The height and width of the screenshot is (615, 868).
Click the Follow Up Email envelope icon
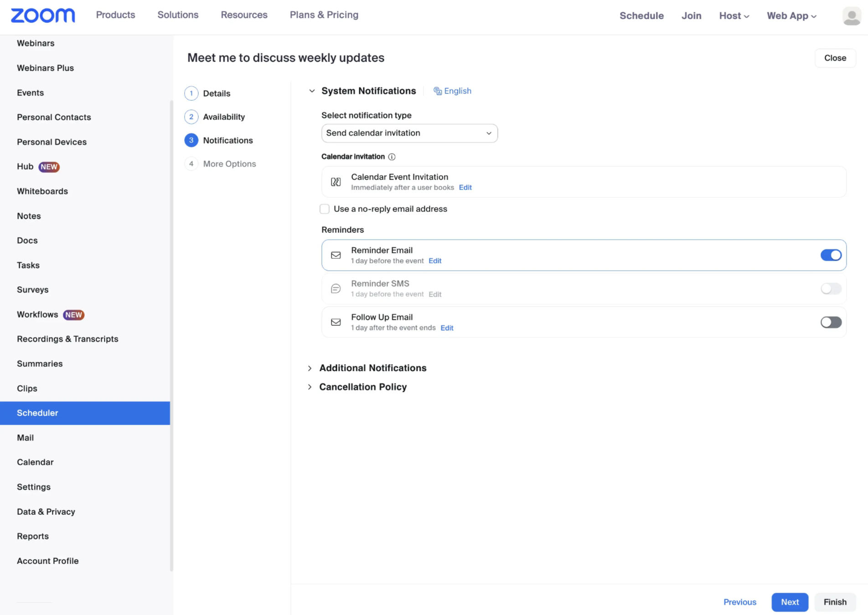[x=336, y=322]
